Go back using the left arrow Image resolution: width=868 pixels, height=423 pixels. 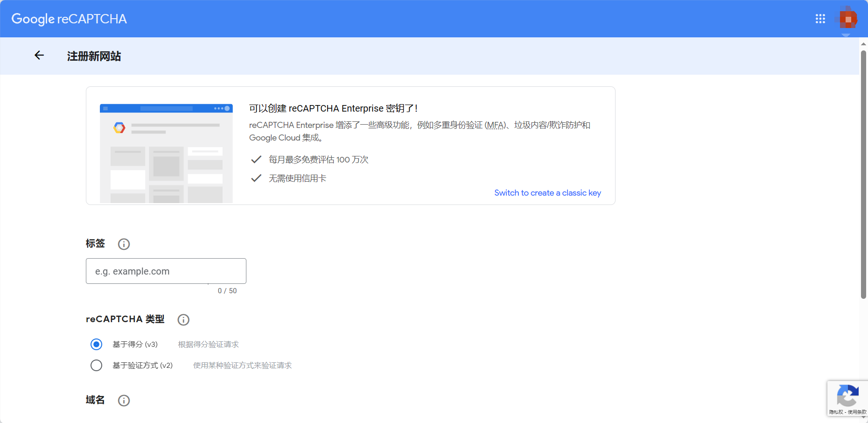point(39,56)
